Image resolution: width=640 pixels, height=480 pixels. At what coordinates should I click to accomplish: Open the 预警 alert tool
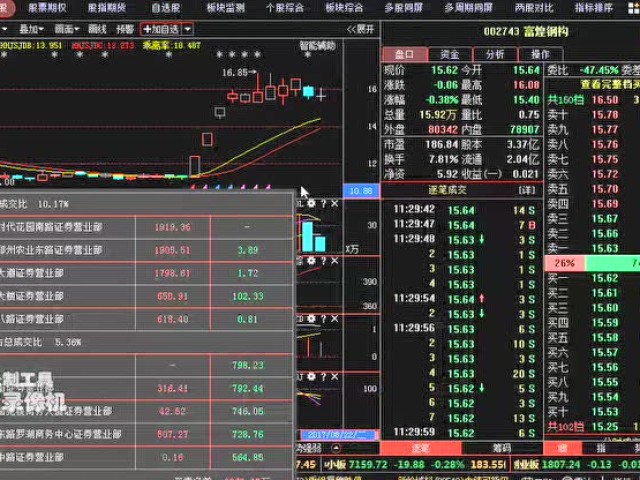click(125, 29)
